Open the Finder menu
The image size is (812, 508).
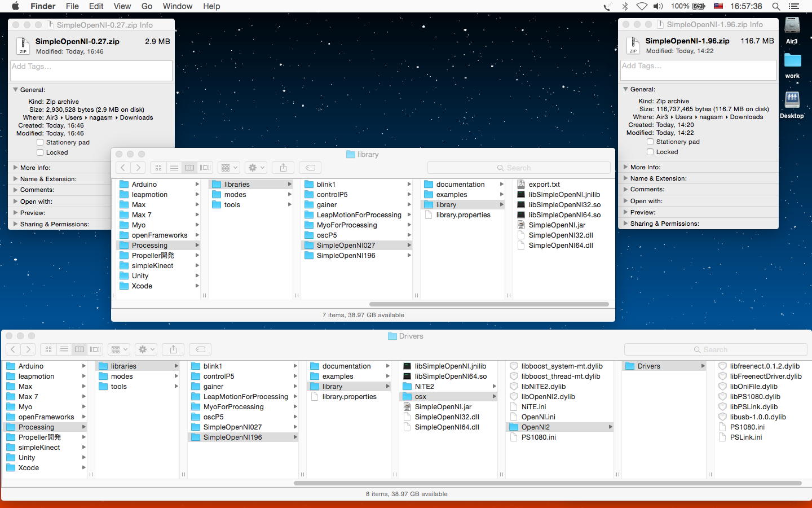click(x=43, y=6)
